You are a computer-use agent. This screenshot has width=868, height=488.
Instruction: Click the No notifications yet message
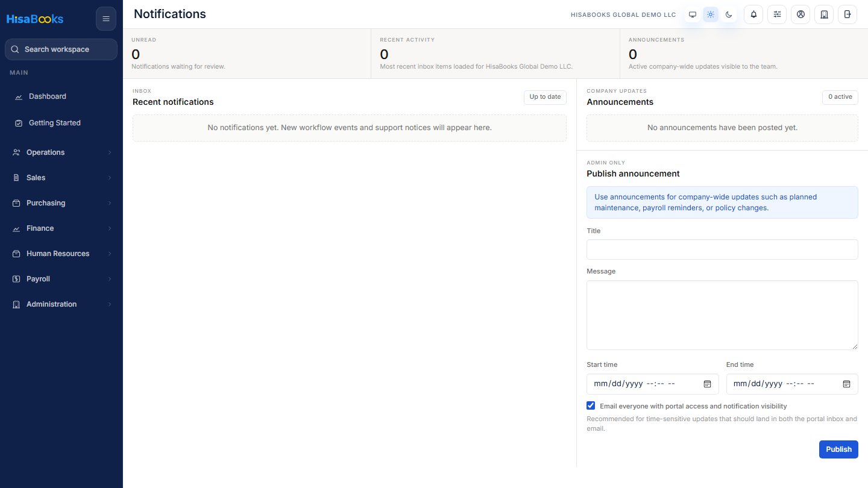click(350, 128)
